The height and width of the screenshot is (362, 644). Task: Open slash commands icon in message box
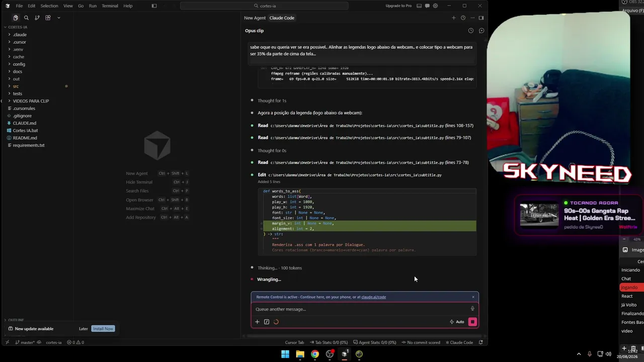pyautogui.click(x=267, y=322)
